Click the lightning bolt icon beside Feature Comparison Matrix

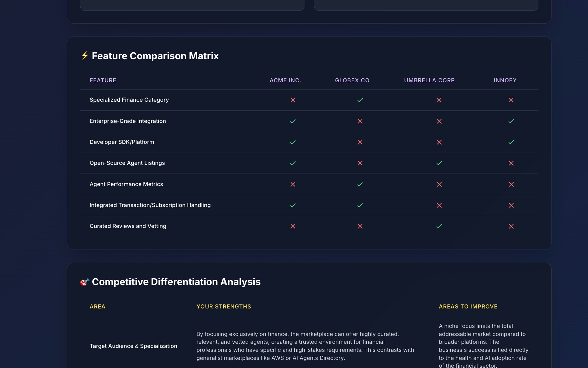85,56
